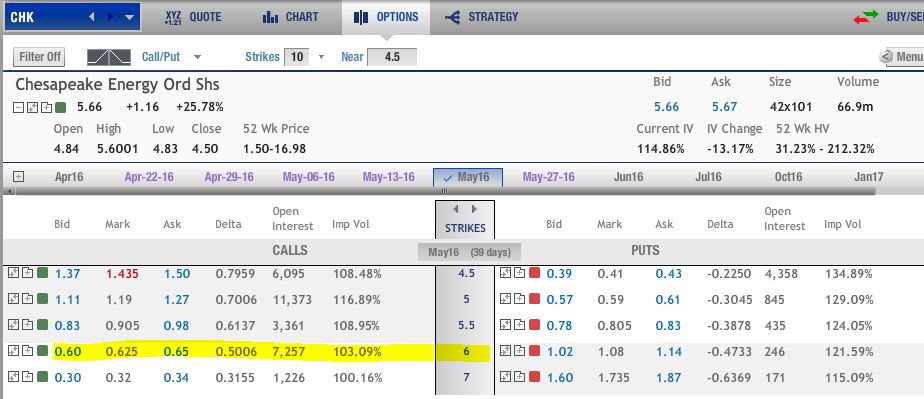Expand the CHK symbol dropdown arrow
The image size is (924, 399).
click(x=129, y=18)
